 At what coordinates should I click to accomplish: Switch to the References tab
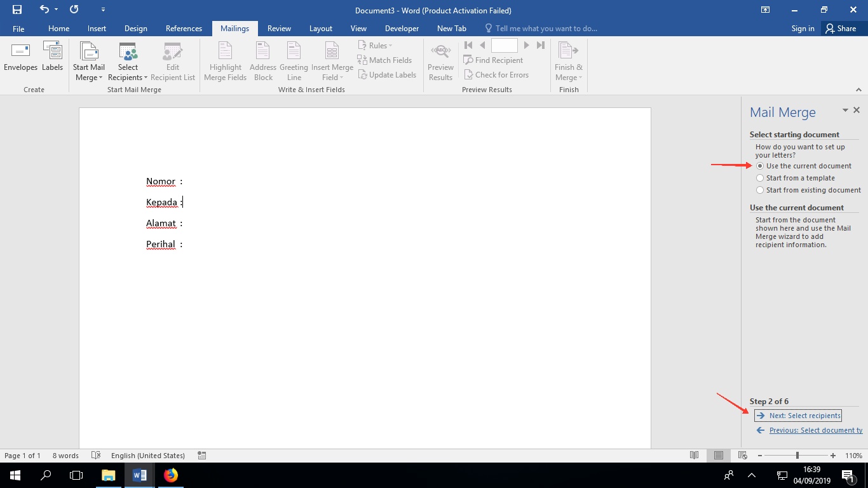184,29
